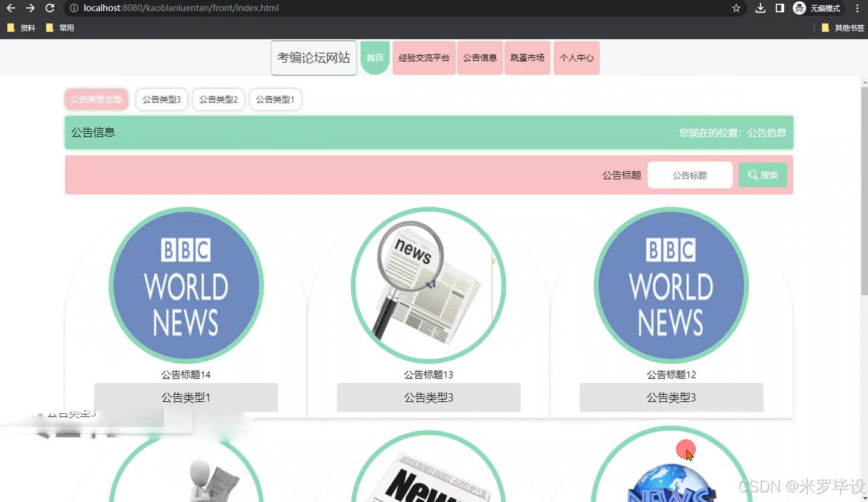This screenshot has width=868, height=502.
Task: Select the 公告类型2 filter chip
Action: point(218,99)
